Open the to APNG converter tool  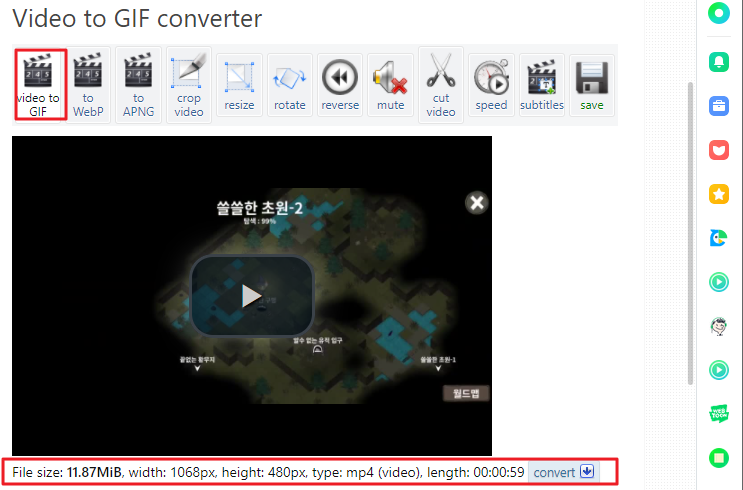point(138,85)
